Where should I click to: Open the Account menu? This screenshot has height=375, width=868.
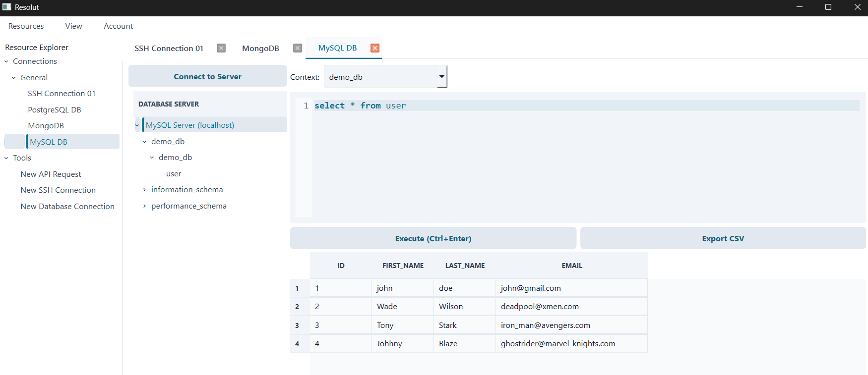point(118,26)
